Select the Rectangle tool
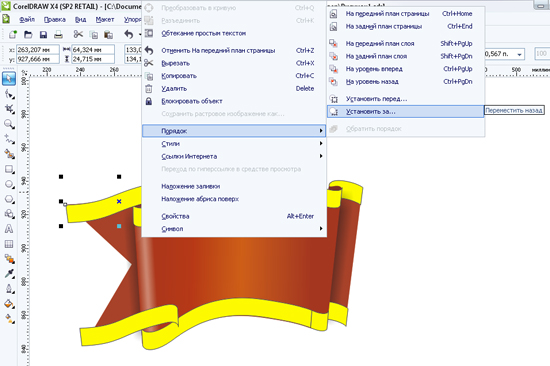 [x=9, y=169]
